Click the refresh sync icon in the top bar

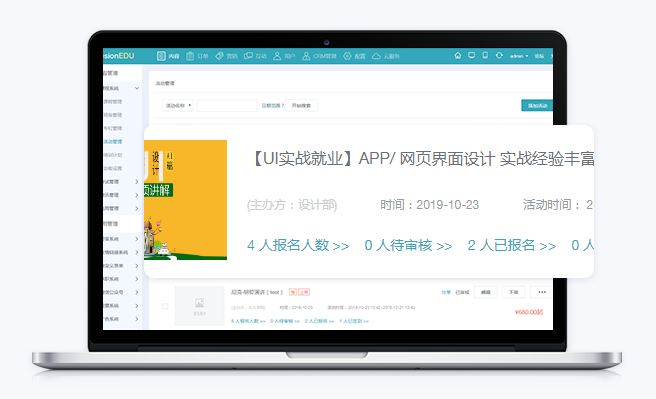(499, 55)
